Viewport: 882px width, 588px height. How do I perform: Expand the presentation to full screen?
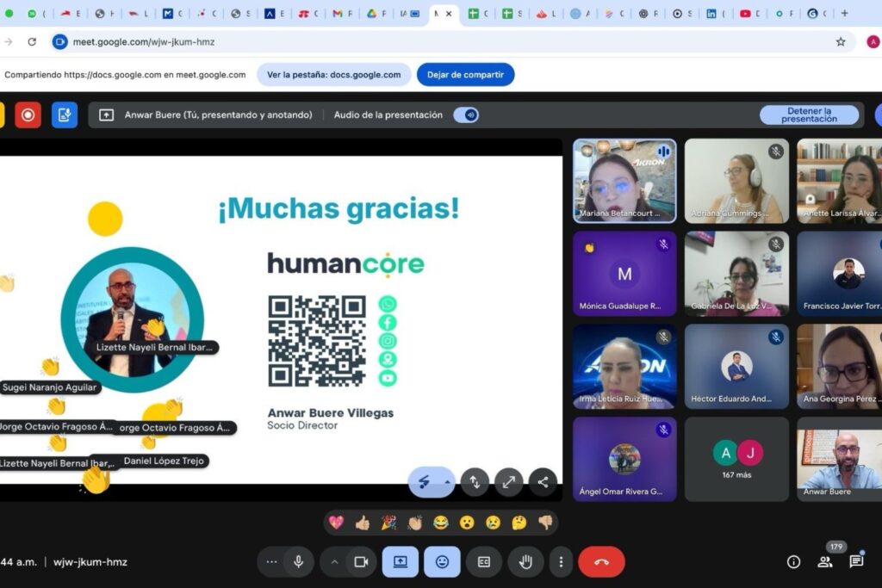tap(509, 482)
